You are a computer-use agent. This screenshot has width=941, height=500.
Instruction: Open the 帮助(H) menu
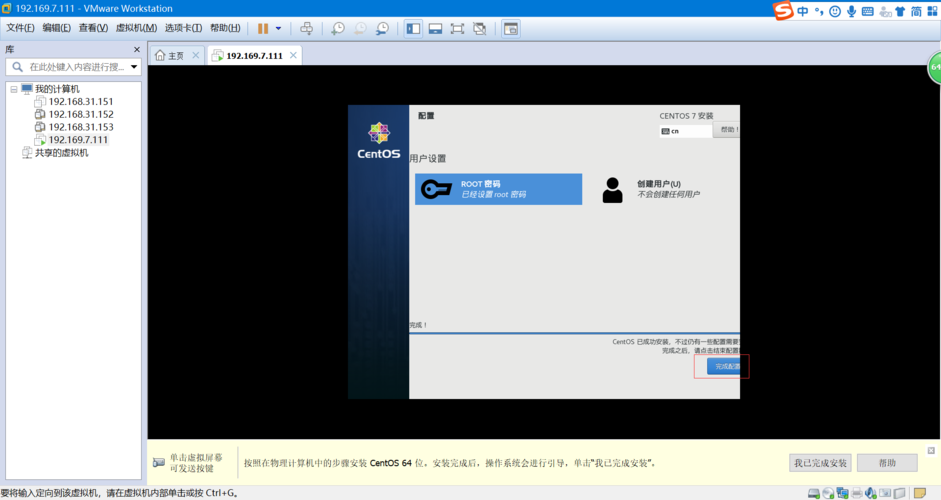225,28
